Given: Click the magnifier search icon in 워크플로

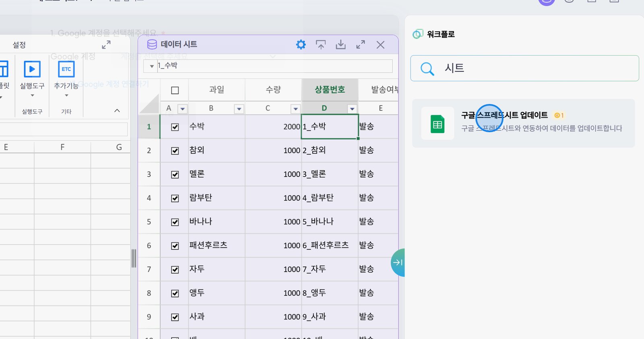Looking at the screenshot, I should point(427,69).
